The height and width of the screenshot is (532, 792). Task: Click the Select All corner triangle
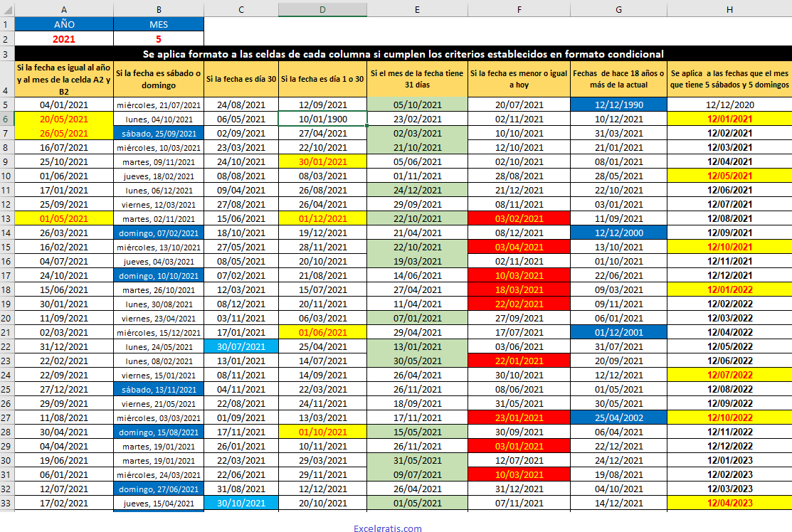8,9
